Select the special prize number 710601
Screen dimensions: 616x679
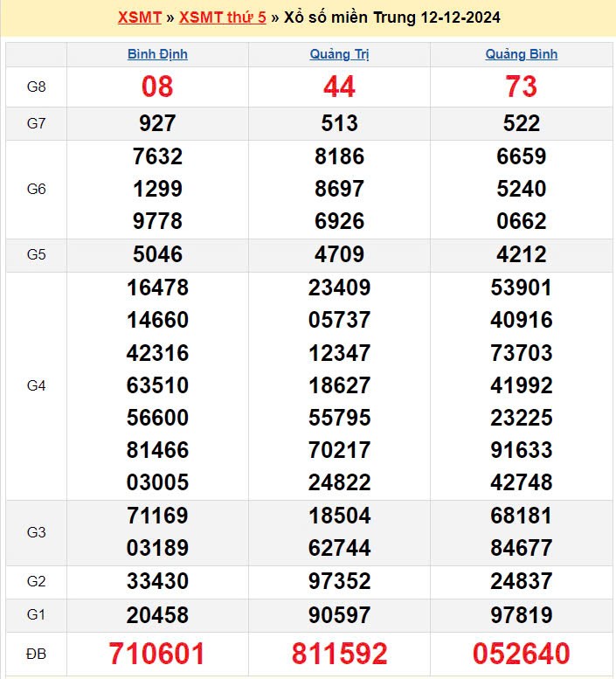coord(157,654)
